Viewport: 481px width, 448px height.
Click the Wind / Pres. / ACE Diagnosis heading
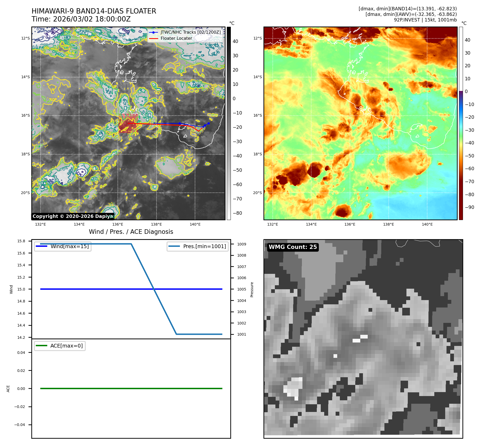click(x=131, y=232)
